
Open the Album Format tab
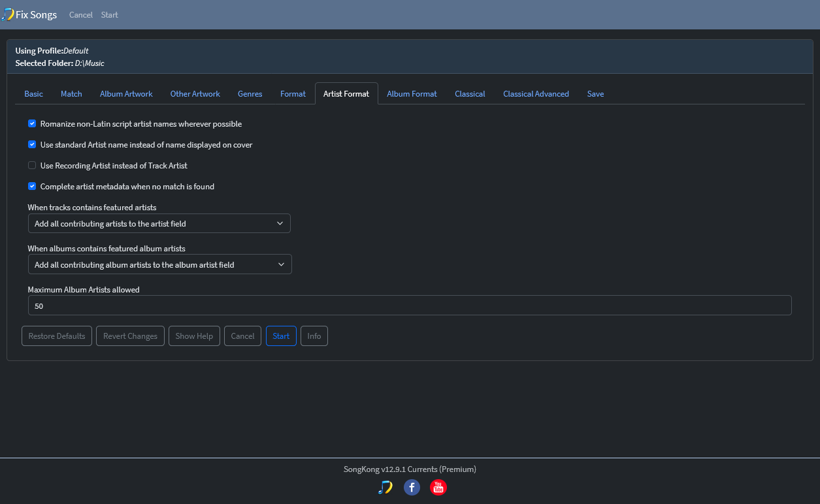coord(412,93)
